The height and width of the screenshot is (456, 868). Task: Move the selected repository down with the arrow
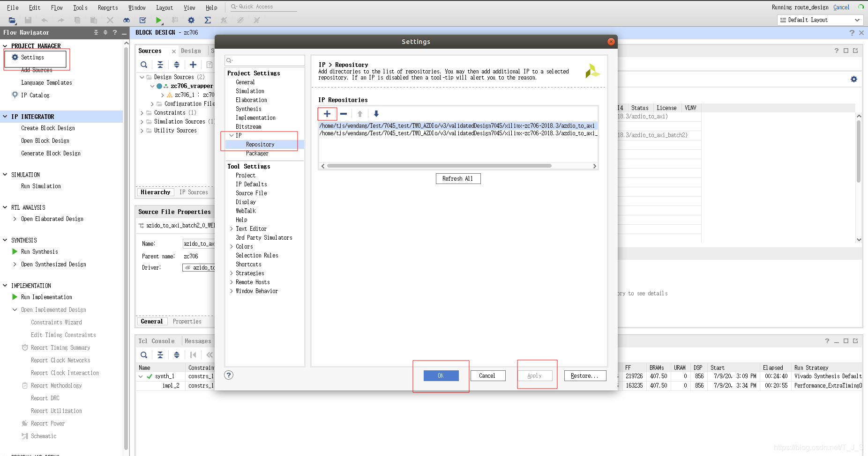376,114
